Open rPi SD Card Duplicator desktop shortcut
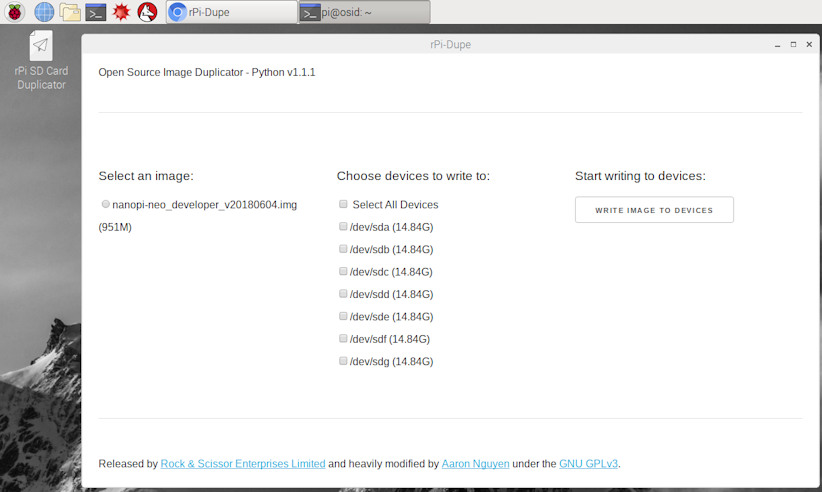The width and height of the screenshot is (822, 492). (x=41, y=61)
